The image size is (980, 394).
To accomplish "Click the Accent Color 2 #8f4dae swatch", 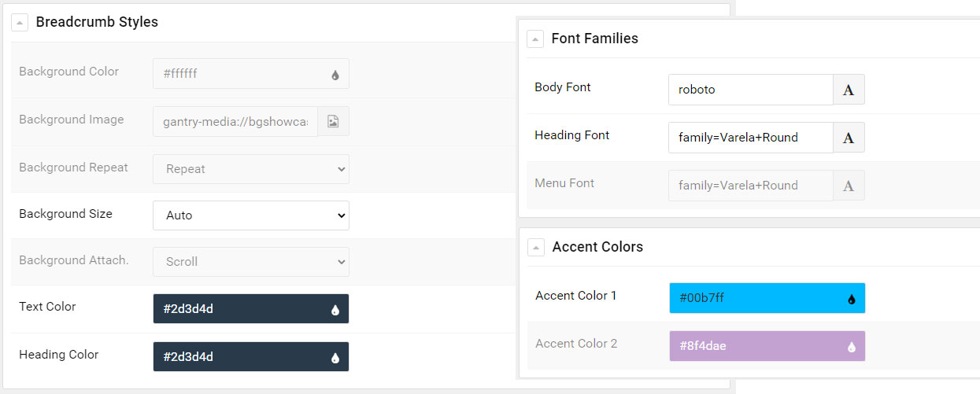I will pos(767,346).
